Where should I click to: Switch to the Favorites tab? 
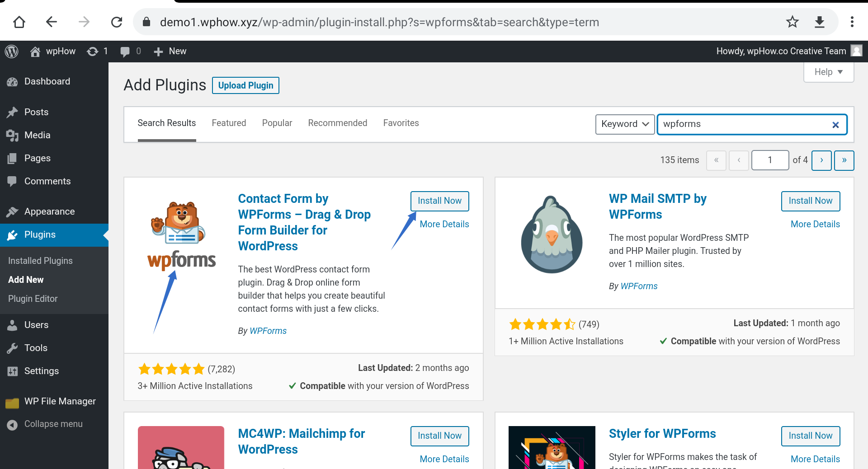coord(401,123)
